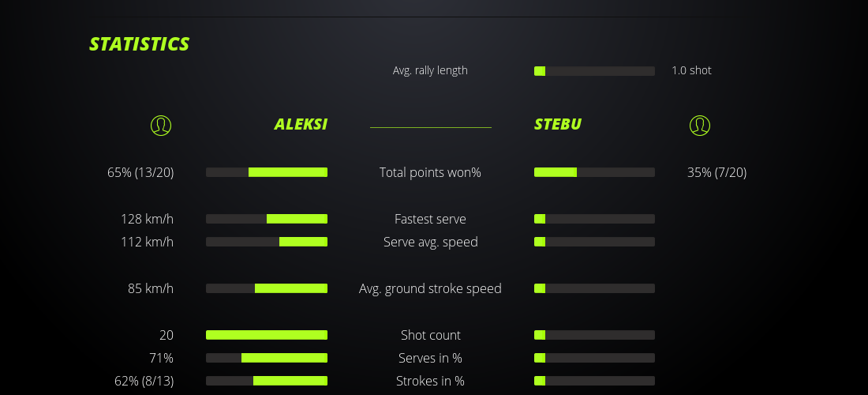Click Stebu's Total points won bar
The height and width of the screenshot is (395, 868).
pos(594,172)
